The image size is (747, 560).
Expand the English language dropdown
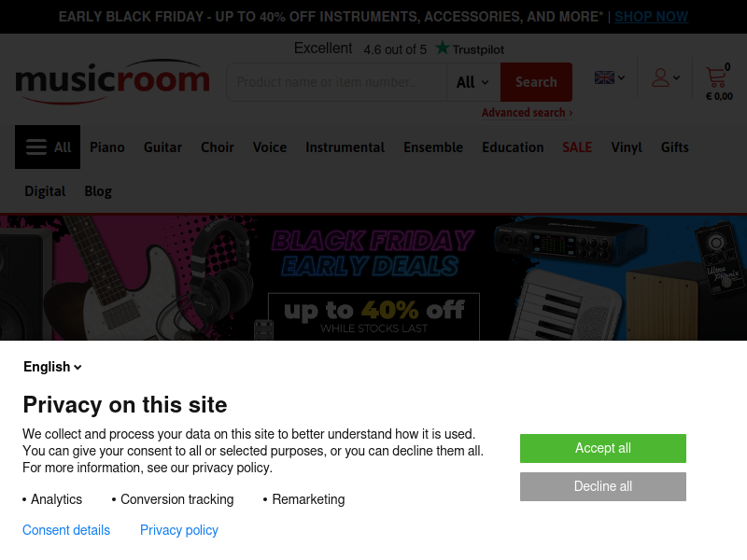52,367
